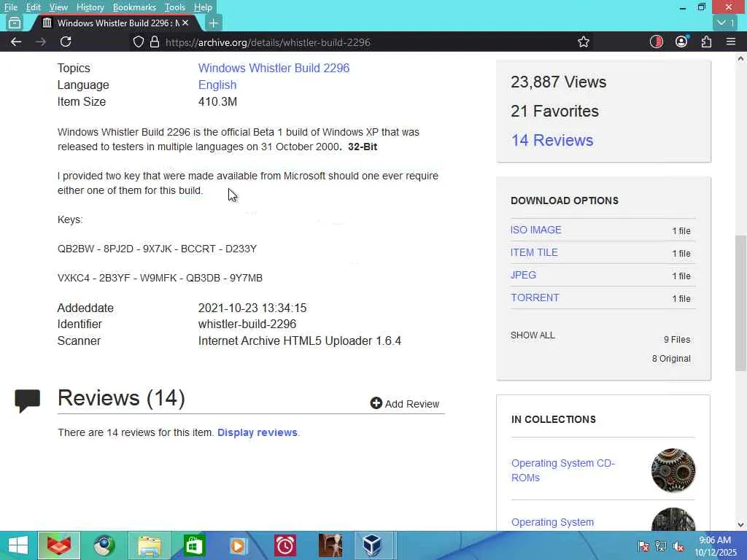Click the 9:06 AM clock in taskbar
The width and height of the screenshot is (747, 560).
tap(715, 540)
